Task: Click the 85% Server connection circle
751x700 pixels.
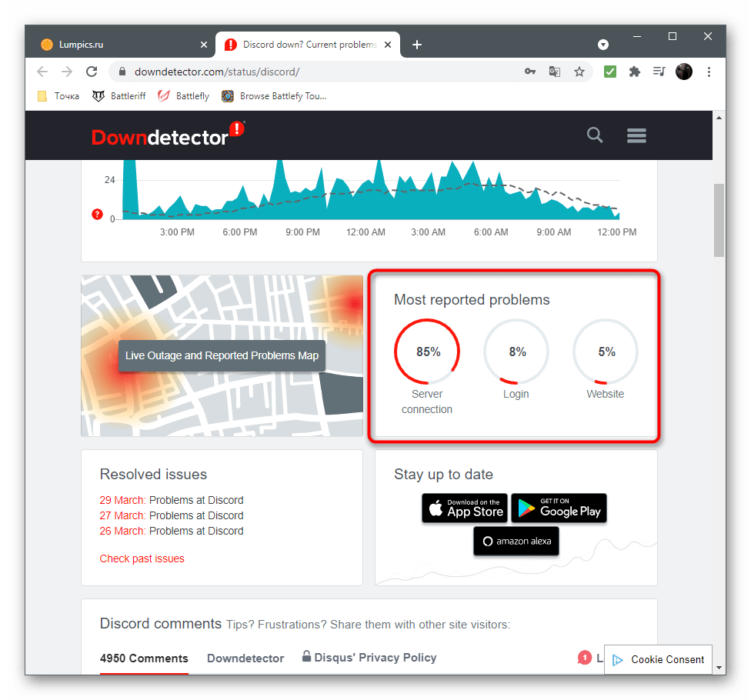Action: coord(427,352)
